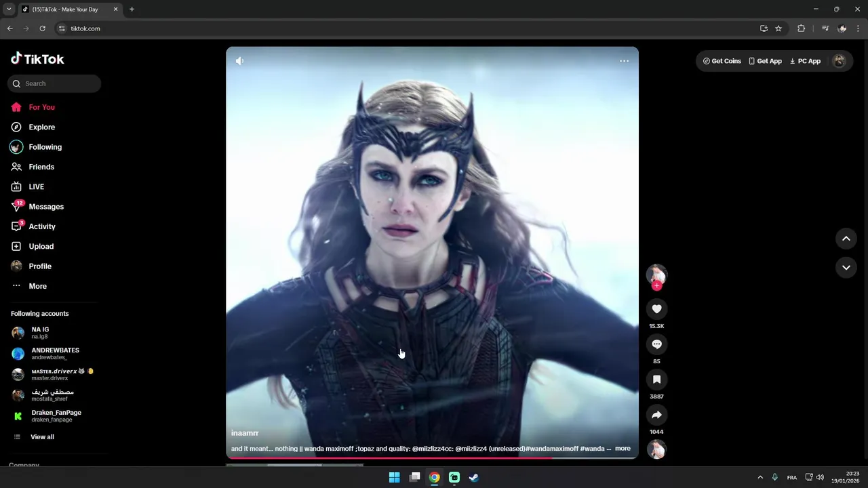
Task: Open Chrome three-dot menu
Action: 858,28
